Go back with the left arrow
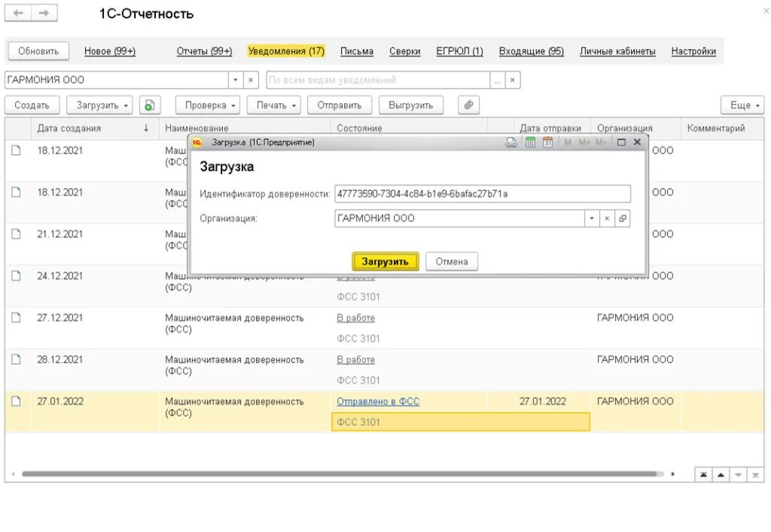This screenshot has width=771, height=532. click(18, 14)
